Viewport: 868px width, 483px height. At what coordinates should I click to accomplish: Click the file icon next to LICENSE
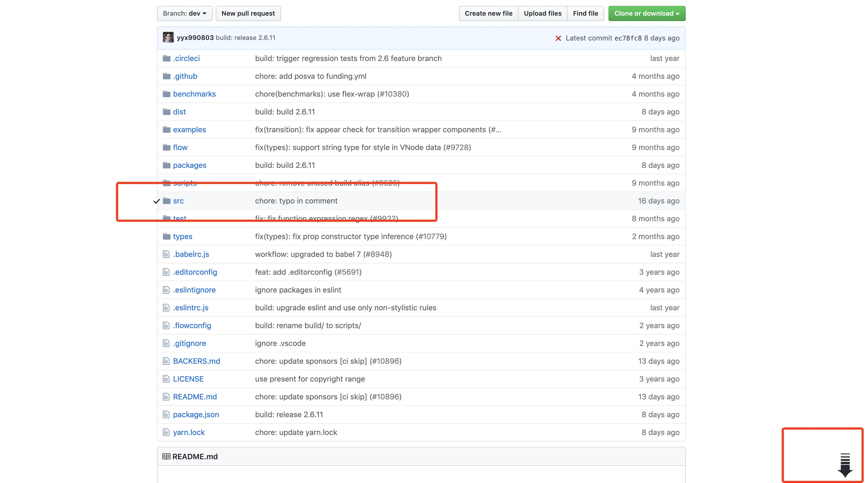click(166, 379)
